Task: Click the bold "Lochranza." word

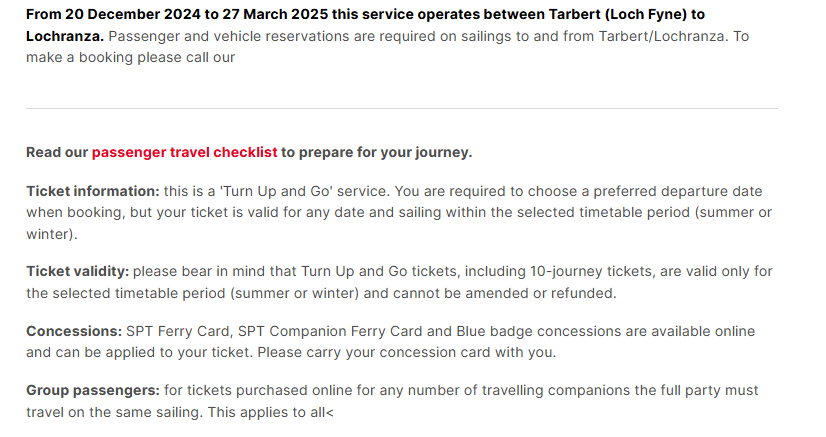Action: coord(65,36)
